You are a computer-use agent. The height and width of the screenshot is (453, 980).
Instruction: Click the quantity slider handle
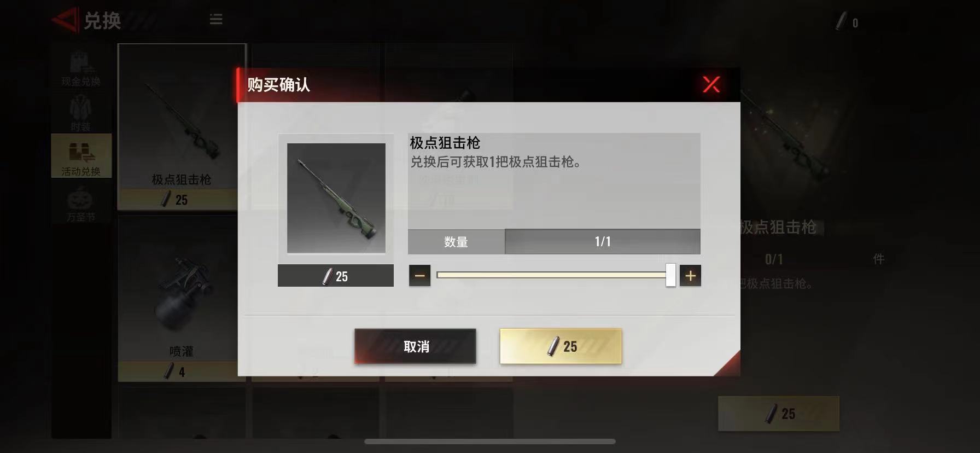(x=670, y=275)
